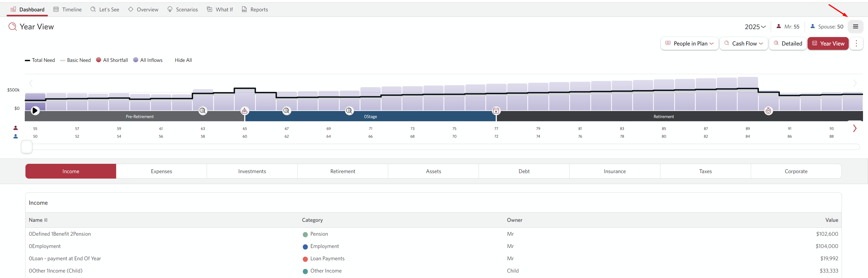Viewport: 868px width, 278px height.
Task: Switch to the Expenses tab
Action: click(x=162, y=171)
